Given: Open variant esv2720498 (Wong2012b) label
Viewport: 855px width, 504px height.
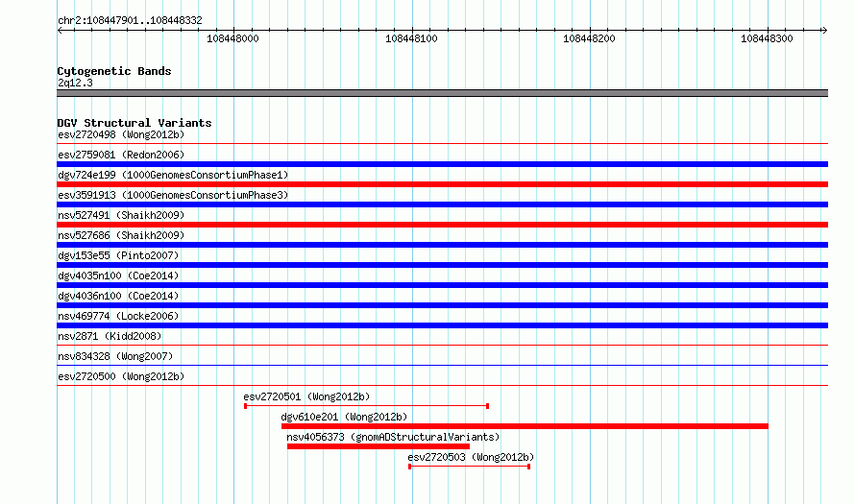Looking at the screenshot, I should (x=121, y=134).
